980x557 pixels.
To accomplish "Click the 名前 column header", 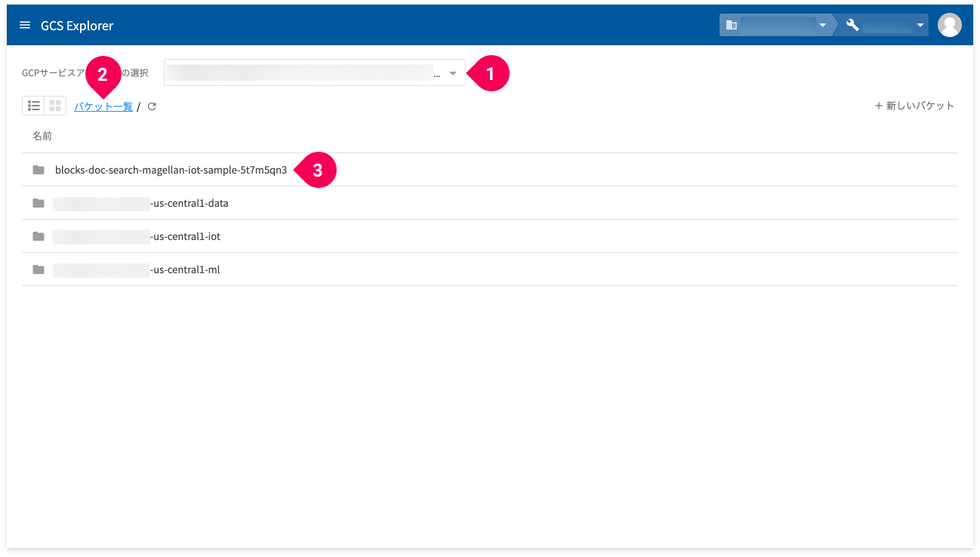I will pyautogui.click(x=42, y=136).
